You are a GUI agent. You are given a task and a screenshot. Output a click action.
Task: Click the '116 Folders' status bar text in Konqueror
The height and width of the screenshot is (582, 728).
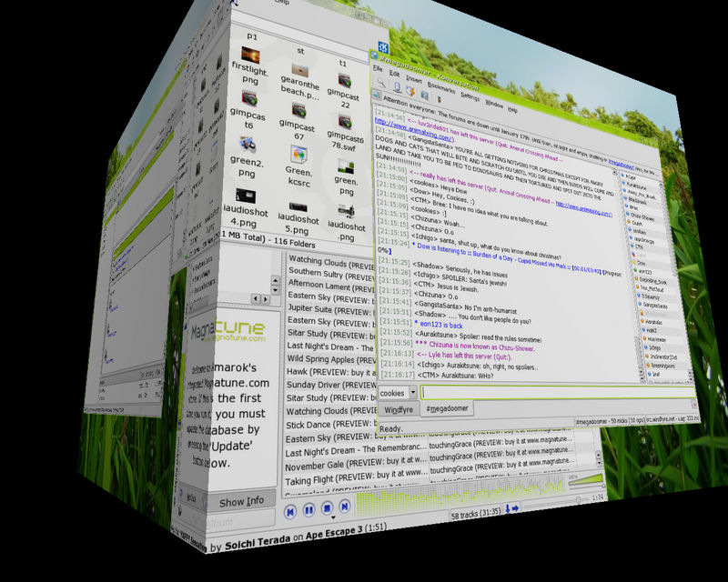coord(294,242)
